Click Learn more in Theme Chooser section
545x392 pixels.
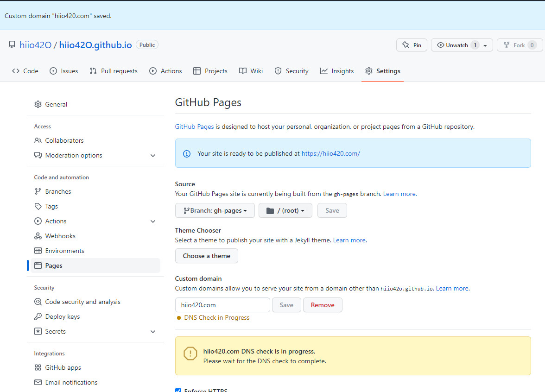(x=349, y=240)
